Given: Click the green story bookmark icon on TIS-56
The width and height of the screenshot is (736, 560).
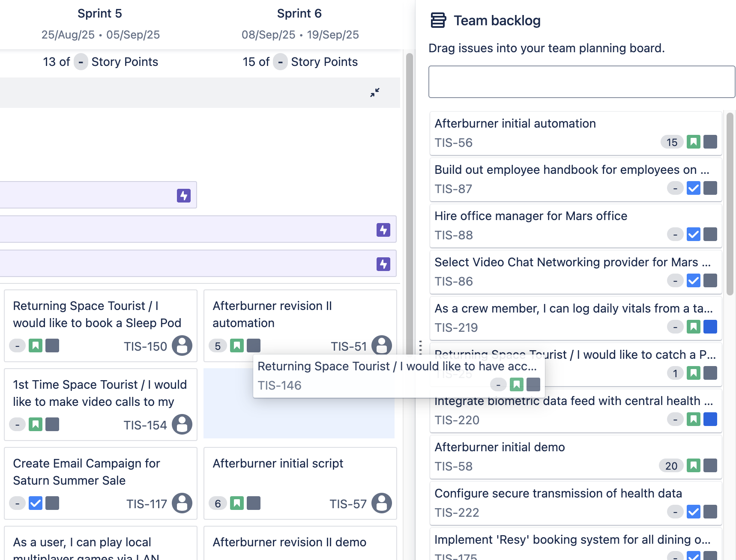Looking at the screenshot, I should click(x=693, y=142).
